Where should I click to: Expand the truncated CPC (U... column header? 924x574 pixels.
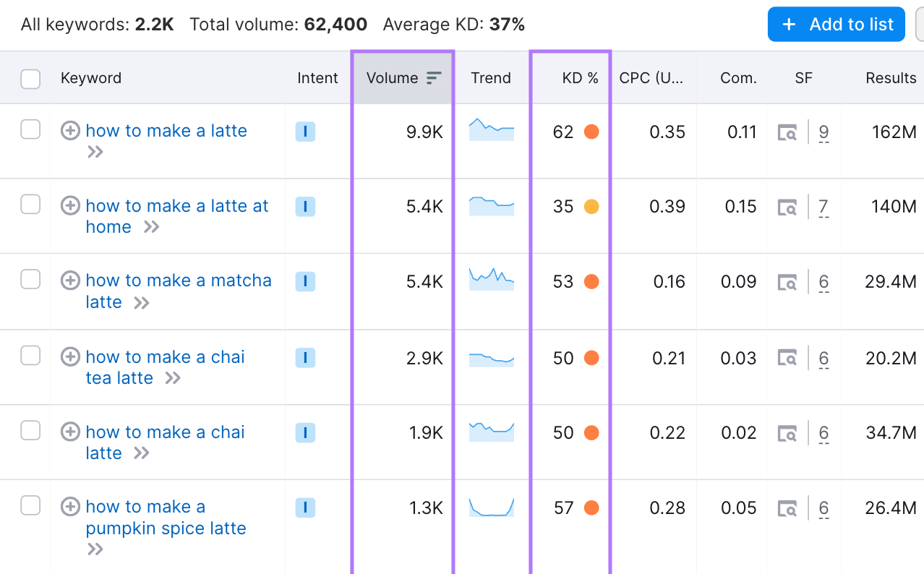click(x=653, y=77)
